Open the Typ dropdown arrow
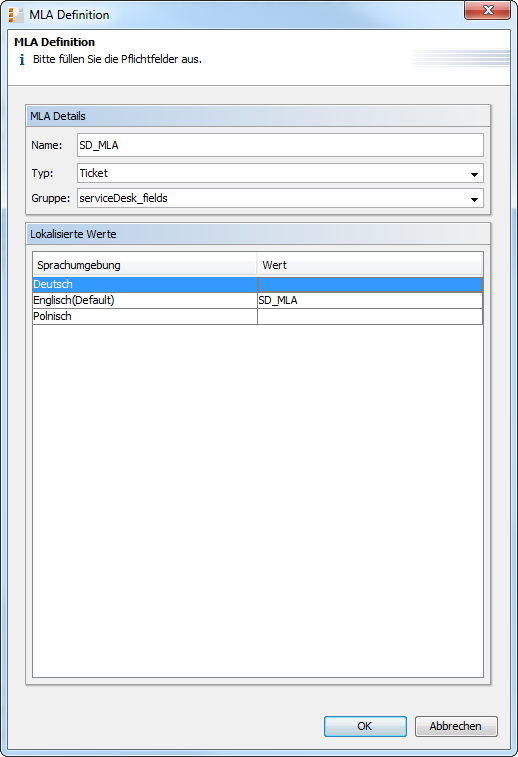Screen dimensions: 518x757 474,174
